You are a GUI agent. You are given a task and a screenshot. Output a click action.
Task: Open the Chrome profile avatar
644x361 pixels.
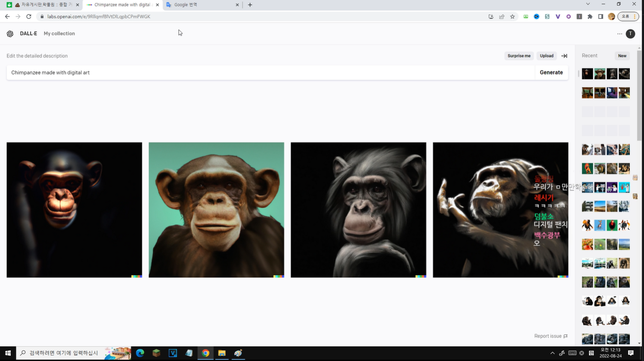pos(611,17)
